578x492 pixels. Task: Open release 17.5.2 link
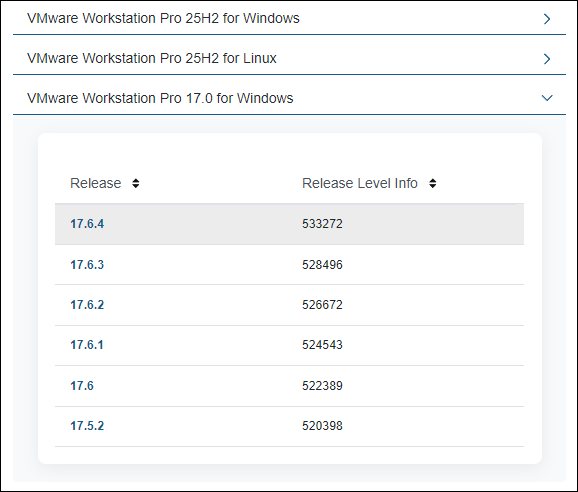[87, 426]
